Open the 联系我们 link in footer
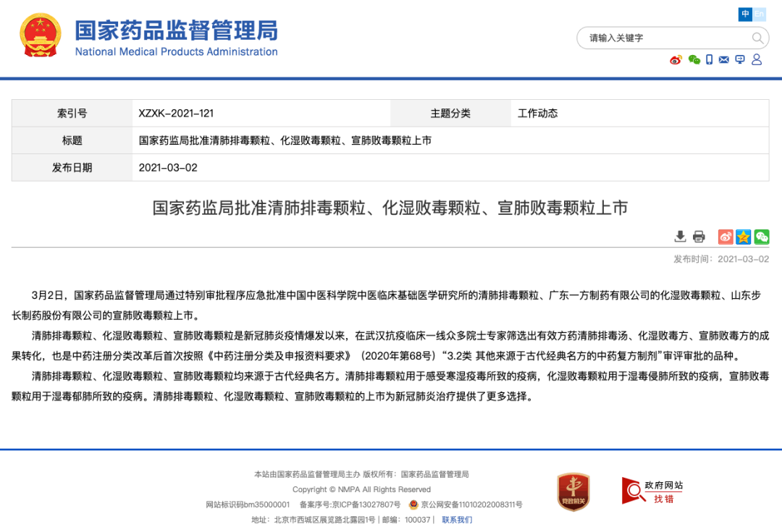Image resolution: width=782 pixels, height=532 pixels. tap(457, 520)
